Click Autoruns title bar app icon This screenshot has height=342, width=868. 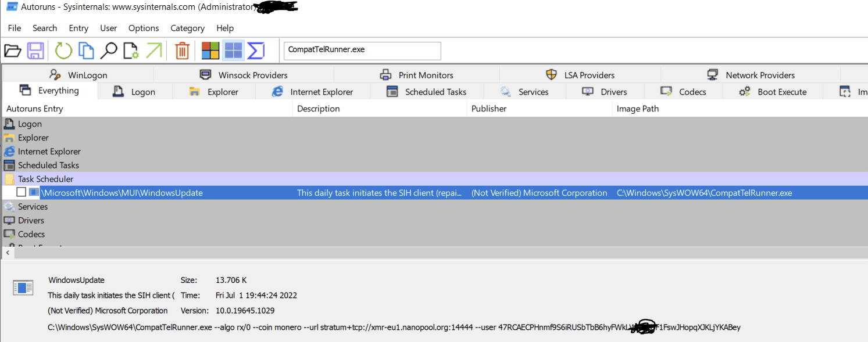coord(12,7)
